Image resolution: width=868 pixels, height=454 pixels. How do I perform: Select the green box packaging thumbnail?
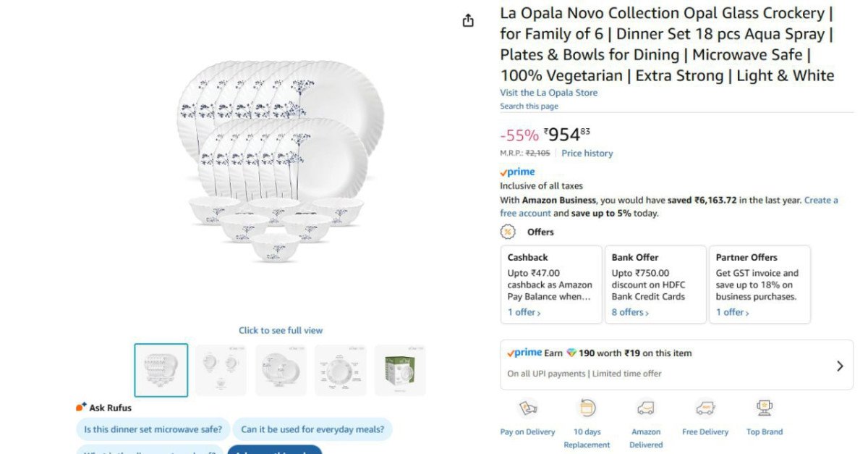[400, 370]
